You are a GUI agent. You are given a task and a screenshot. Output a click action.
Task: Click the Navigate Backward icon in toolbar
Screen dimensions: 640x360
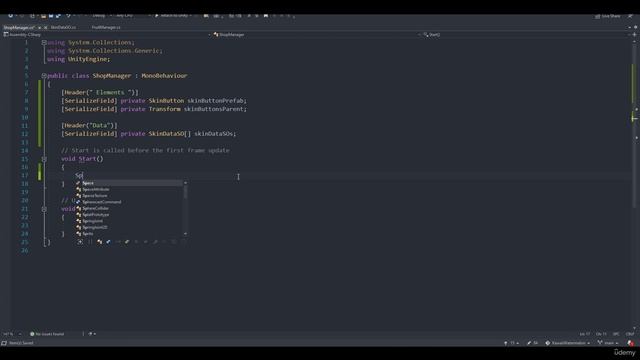coord(11,16)
